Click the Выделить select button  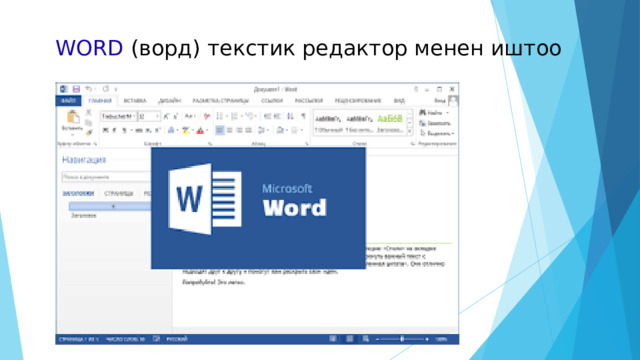coord(436,133)
